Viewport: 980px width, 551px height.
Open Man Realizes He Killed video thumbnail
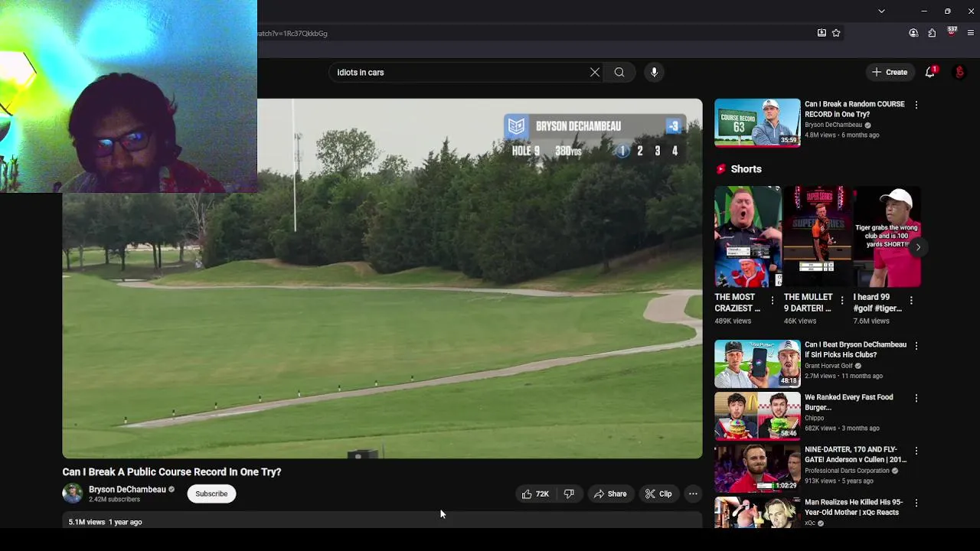(x=757, y=513)
